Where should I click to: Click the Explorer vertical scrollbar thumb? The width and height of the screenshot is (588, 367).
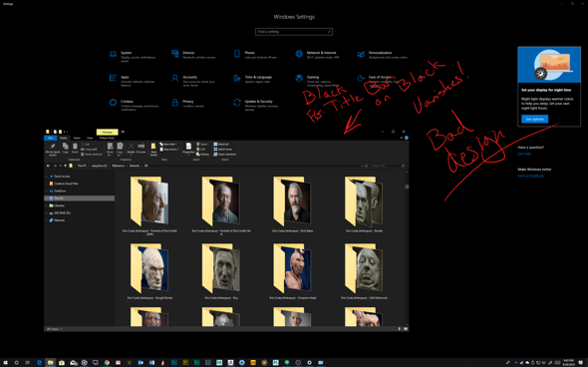pyautogui.click(x=407, y=186)
